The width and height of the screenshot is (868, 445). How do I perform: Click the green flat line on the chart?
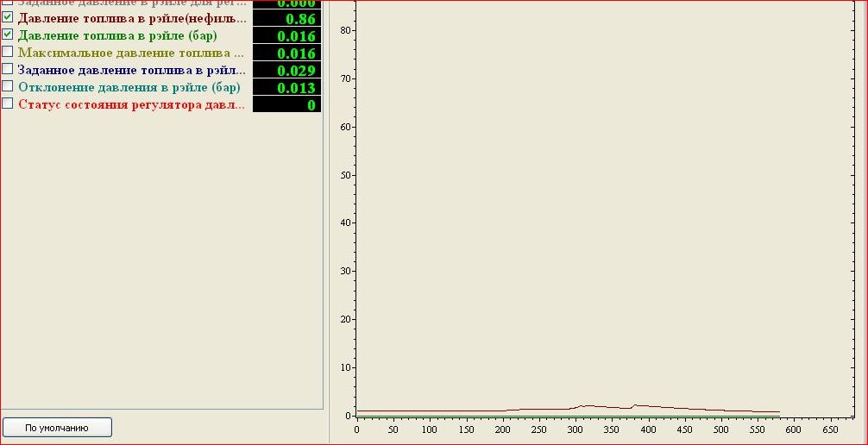pos(568,416)
